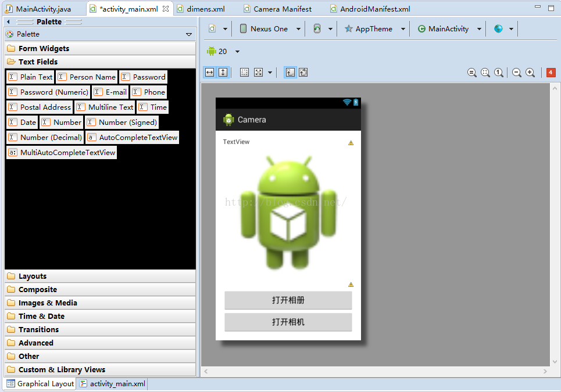Image resolution: width=561 pixels, height=392 pixels.
Task: Open the Palette options menu triangle
Action: click(x=189, y=34)
